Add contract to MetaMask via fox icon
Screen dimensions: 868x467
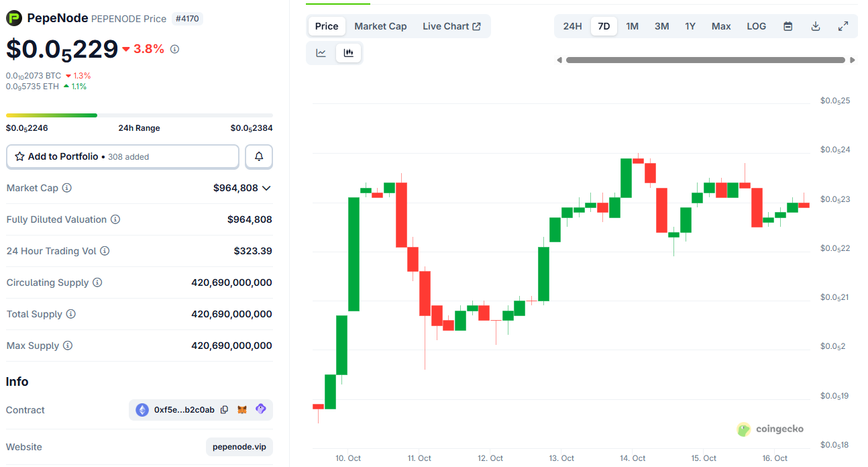coord(243,409)
